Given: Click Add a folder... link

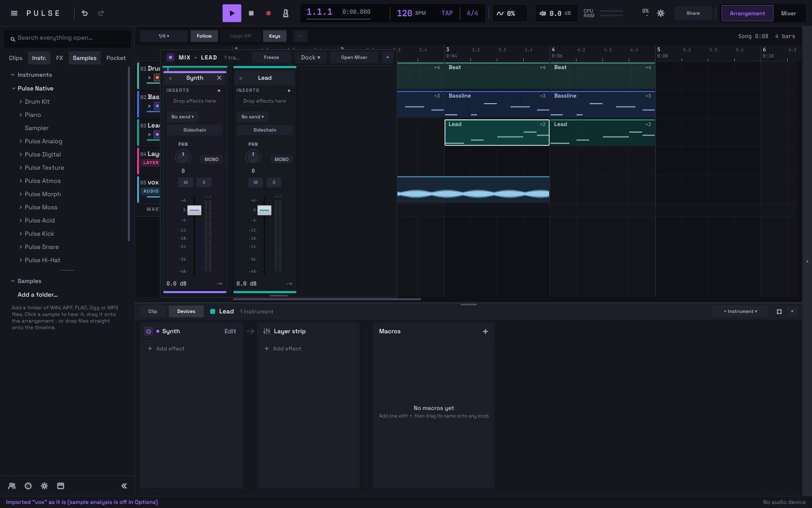Looking at the screenshot, I should coord(38,295).
